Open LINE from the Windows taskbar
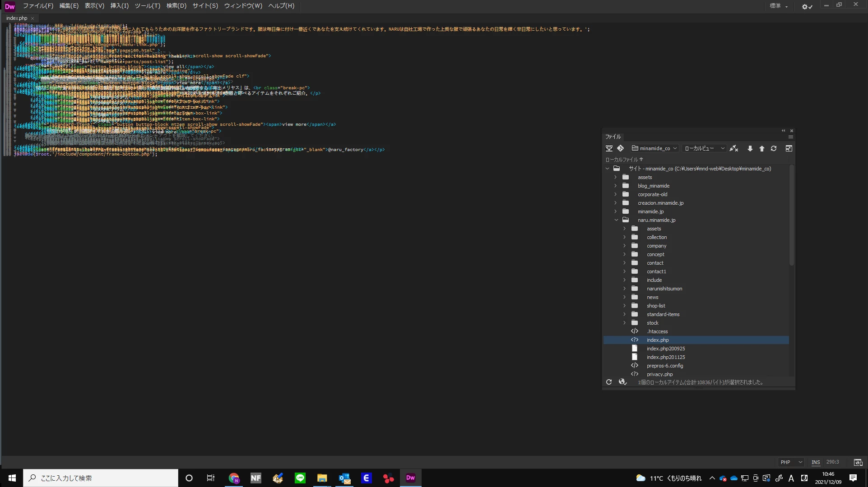This screenshot has width=868, height=487. point(300,478)
